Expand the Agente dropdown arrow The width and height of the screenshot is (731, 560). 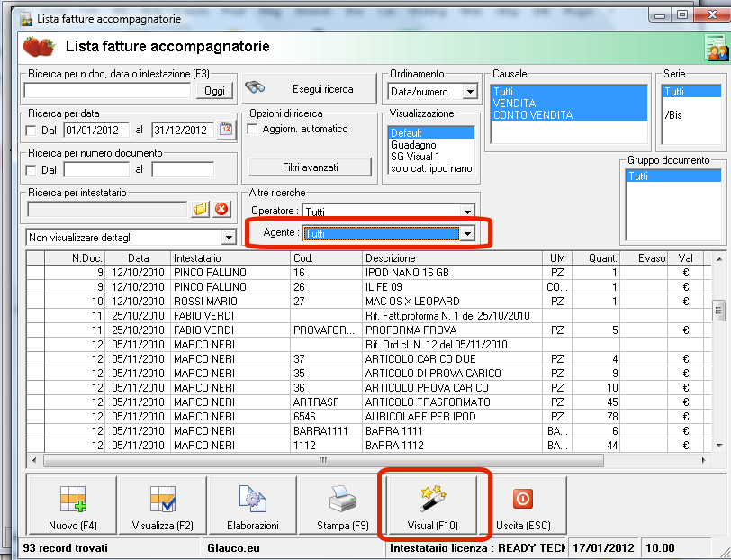[467, 233]
